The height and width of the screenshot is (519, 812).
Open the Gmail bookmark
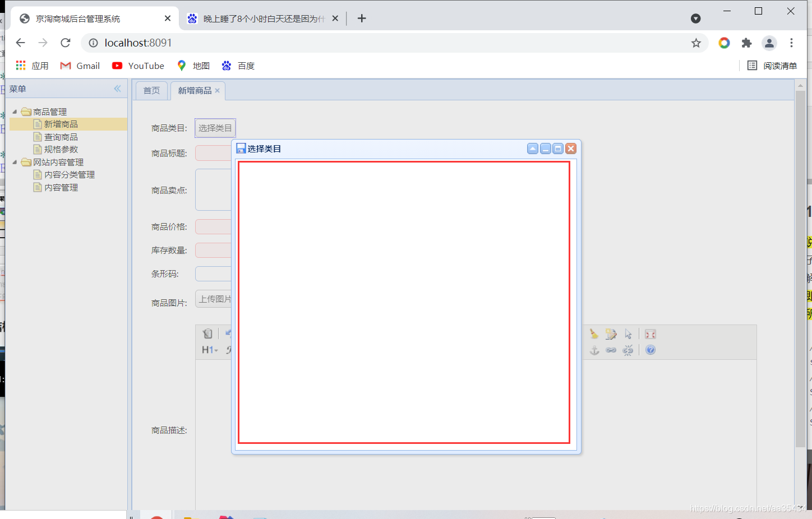click(x=80, y=66)
